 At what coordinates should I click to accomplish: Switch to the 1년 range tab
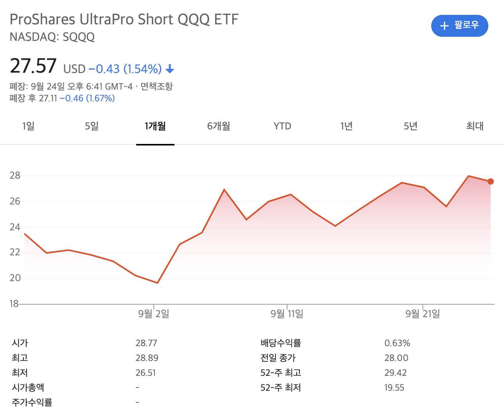[347, 126]
